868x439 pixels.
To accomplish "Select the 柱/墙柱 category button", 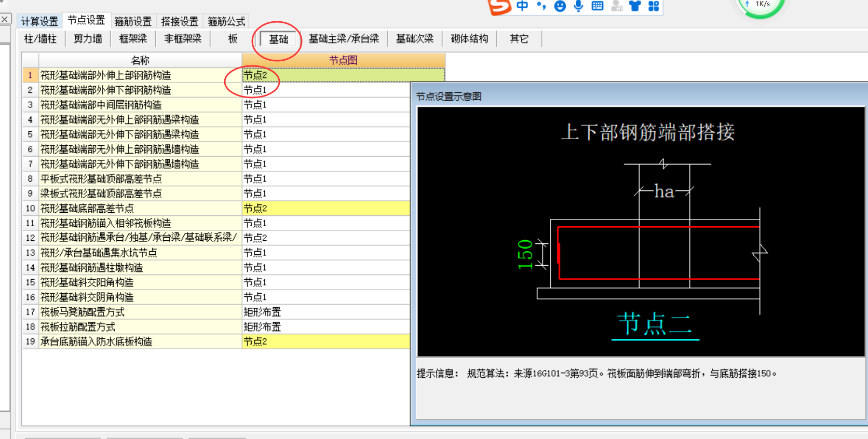I will coord(40,39).
